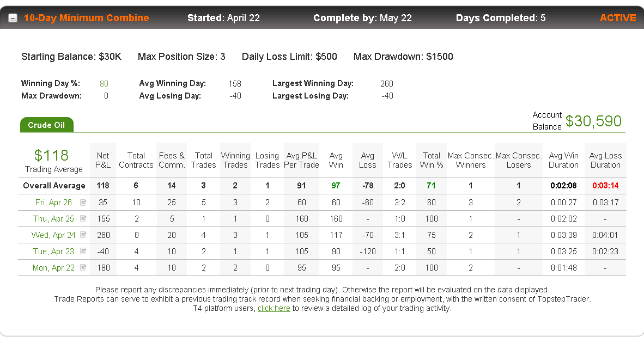Open detail icon next to Thu, Apr 25
644x337 pixels.
[x=83, y=218]
